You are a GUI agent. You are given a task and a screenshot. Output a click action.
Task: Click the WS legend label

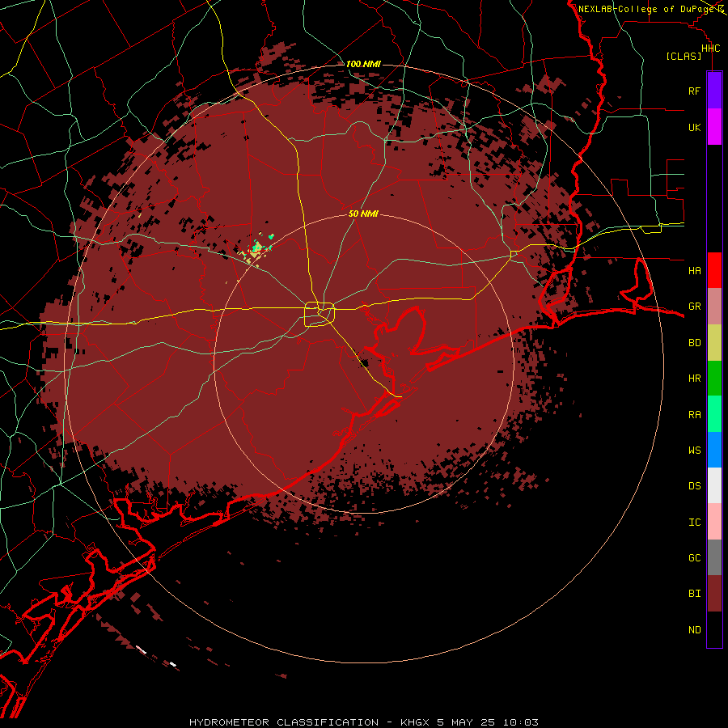[x=694, y=450]
